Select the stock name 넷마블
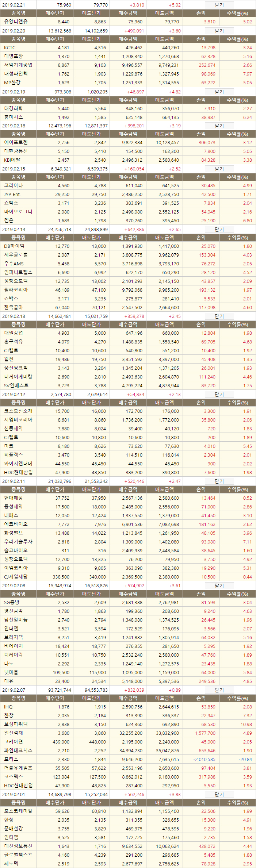Image resolution: width=256 pixels, height=868 pixels. coord(11,672)
